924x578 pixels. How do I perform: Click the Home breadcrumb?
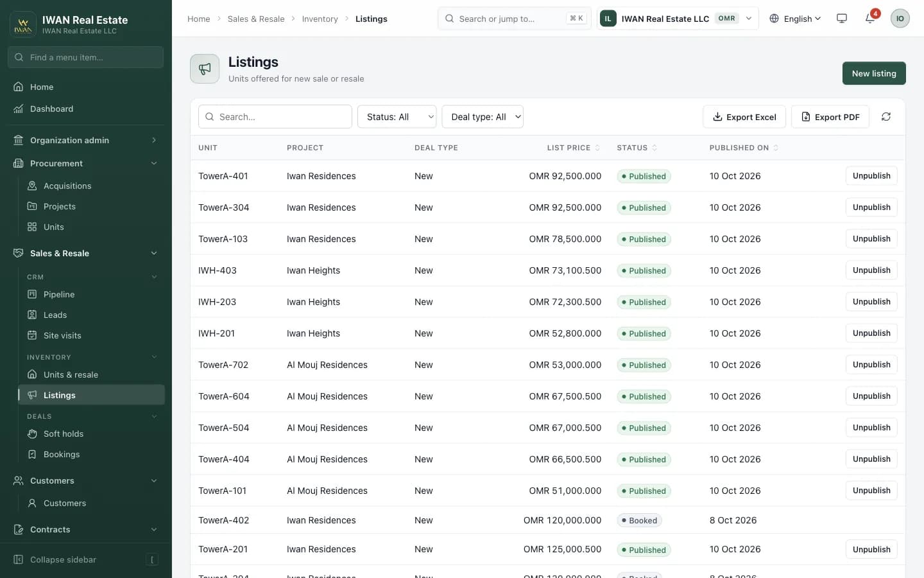tap(199, 19)
